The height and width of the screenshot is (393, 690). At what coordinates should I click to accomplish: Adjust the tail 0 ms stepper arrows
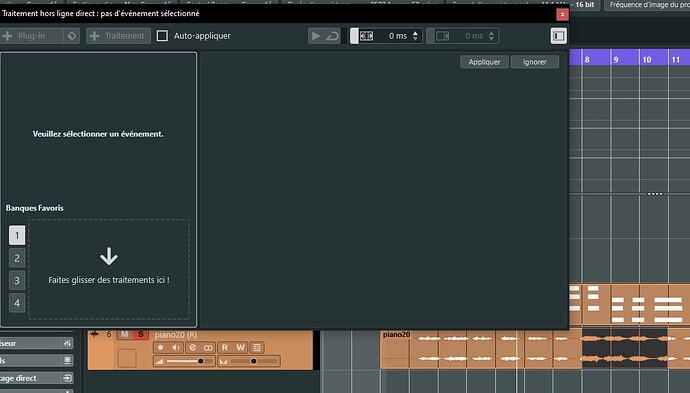pyautogui.click(x=492, y=36)
